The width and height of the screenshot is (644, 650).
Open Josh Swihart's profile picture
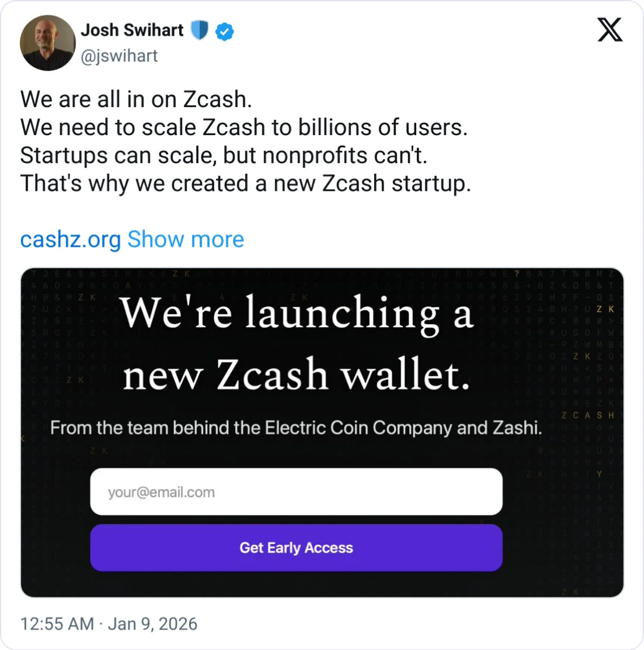pos(47,43)
